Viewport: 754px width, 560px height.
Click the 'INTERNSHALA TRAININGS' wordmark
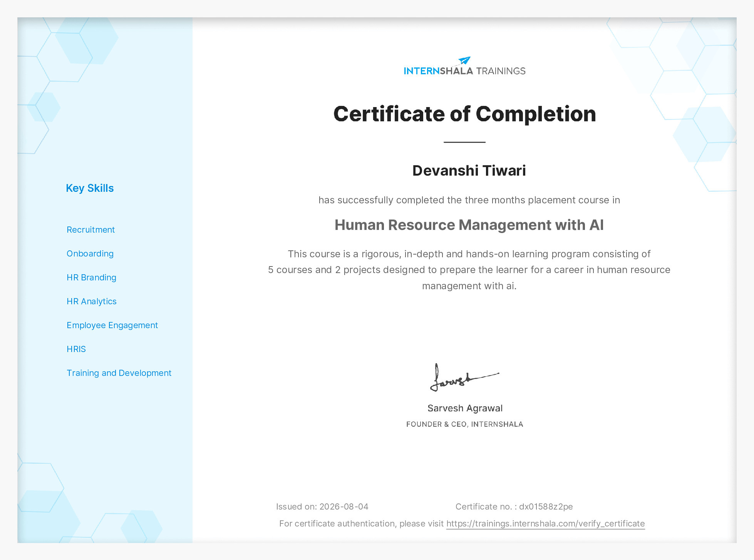(464, 71)
